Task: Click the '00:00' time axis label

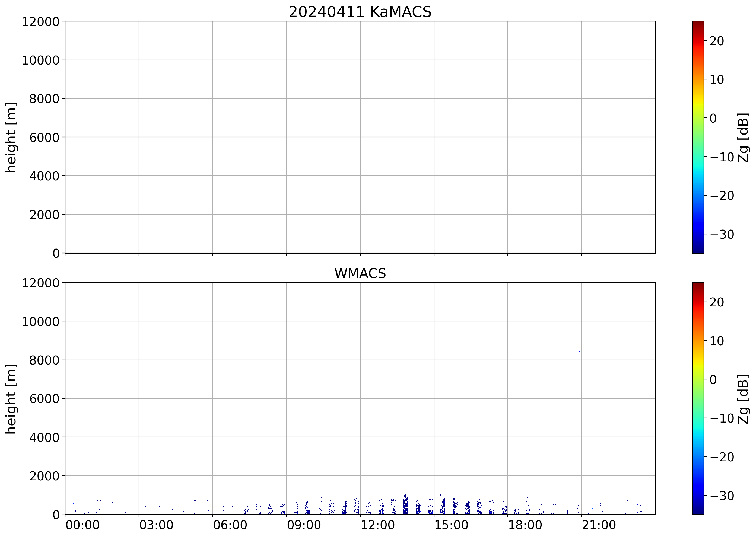Action: [82, 525]
